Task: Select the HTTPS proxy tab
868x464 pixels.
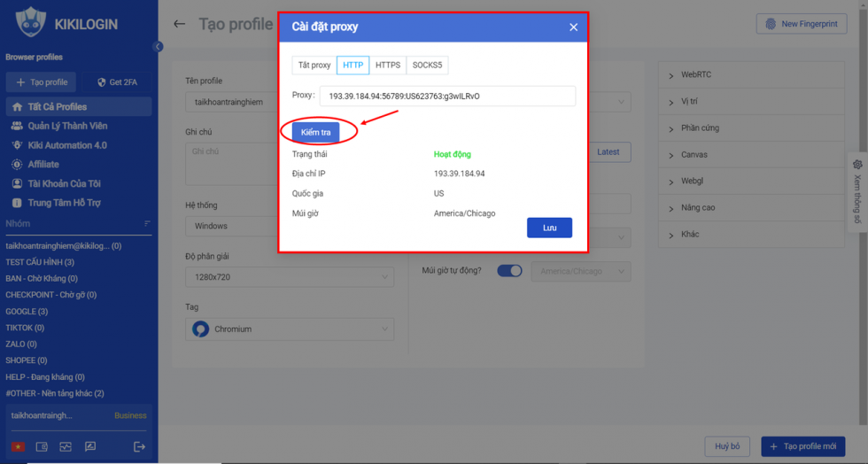Action: [388, 65]
